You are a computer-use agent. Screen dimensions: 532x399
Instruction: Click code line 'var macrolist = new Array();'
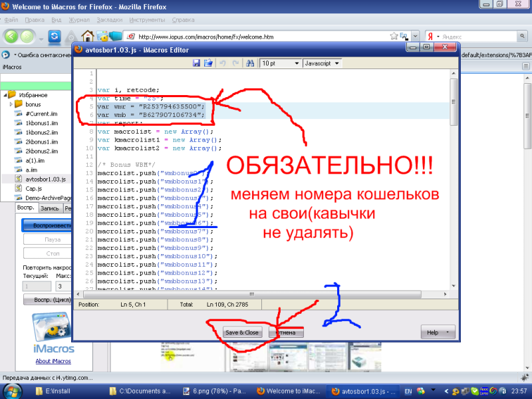156,132
